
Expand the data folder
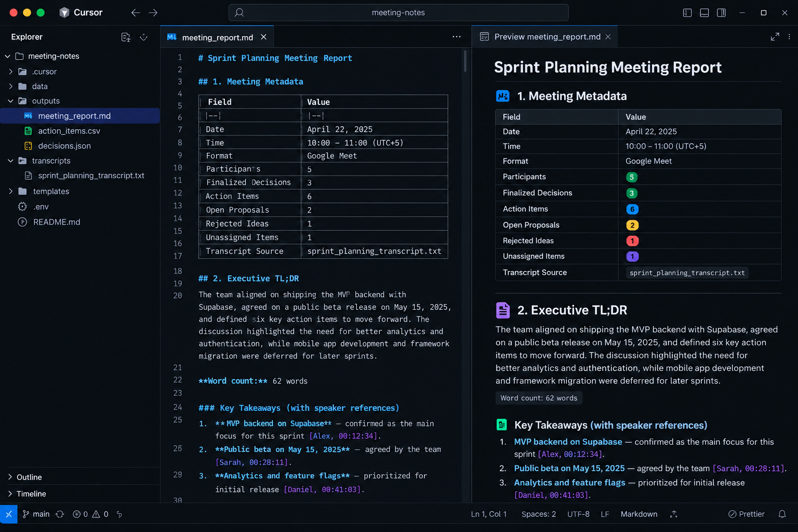click(x=10, y=86)
